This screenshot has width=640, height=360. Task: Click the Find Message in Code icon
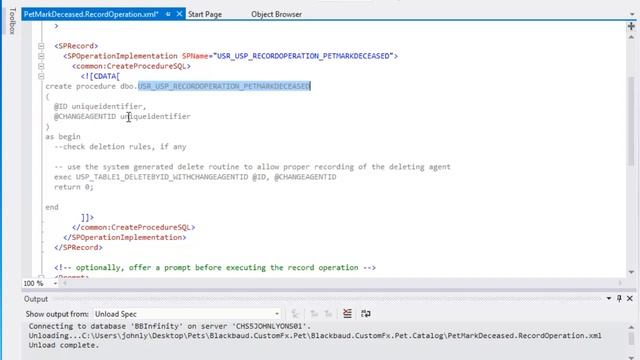click(295, 313)
